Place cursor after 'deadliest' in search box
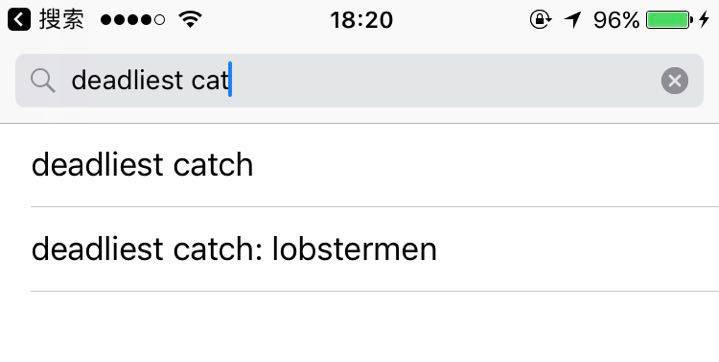The width and height of the screenshot is (719, 362). click(x=184, y=81)
